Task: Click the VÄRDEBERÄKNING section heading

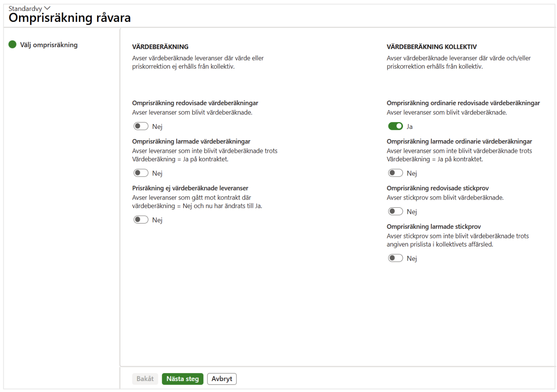Action: coord(160,47)
